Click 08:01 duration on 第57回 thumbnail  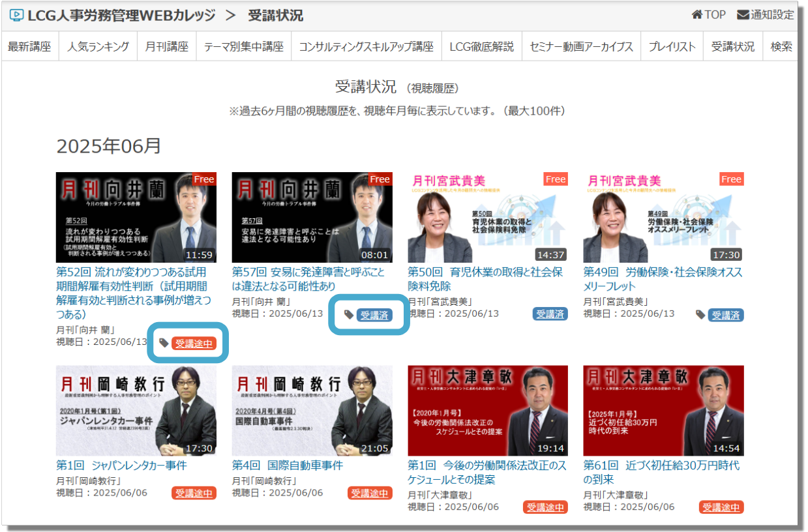[375, 255]
